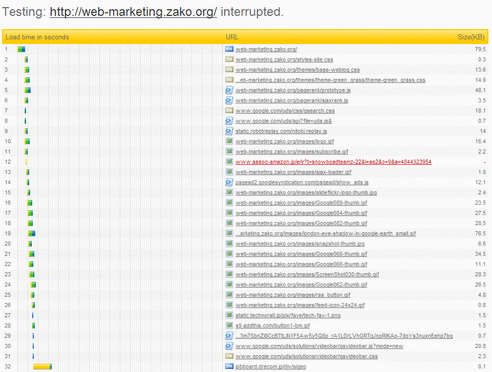Click the load time bar in row 1
This screenshot has width=492, height=372.
point(21,49)
